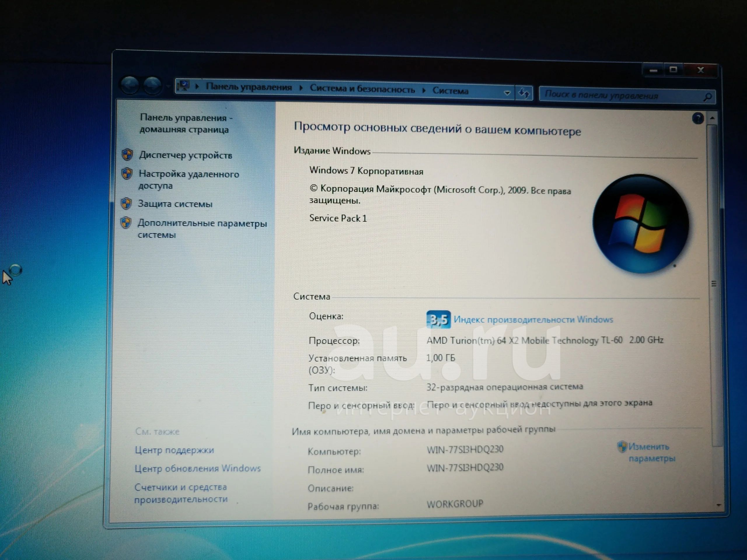Go to Панель управления in breadcrumb
Screen dimensions: 747x560
pos(249,87)
